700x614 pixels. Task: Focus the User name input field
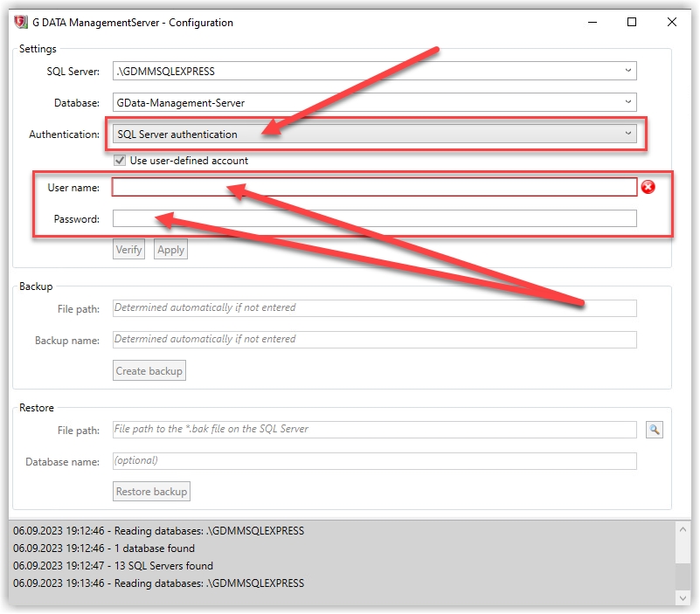tap(375, 187)
